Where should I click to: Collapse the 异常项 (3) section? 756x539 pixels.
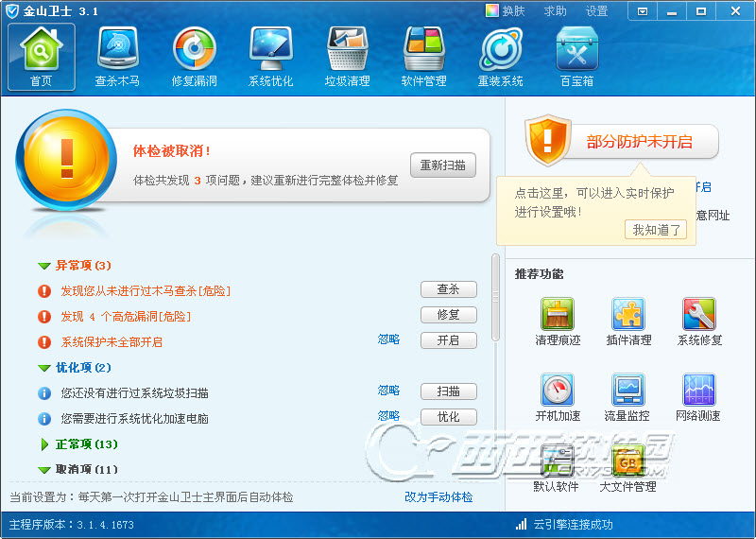click(x=44, y=266)
